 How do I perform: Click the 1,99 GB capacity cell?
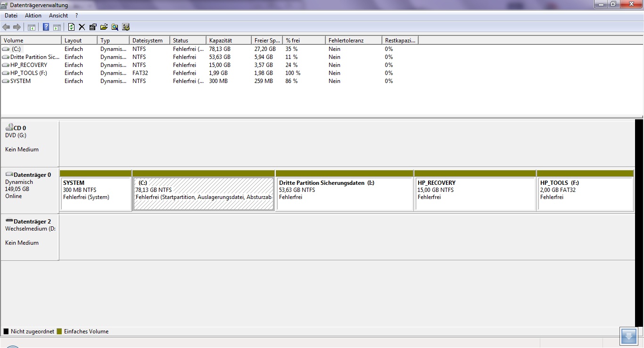tap(218, 73)
